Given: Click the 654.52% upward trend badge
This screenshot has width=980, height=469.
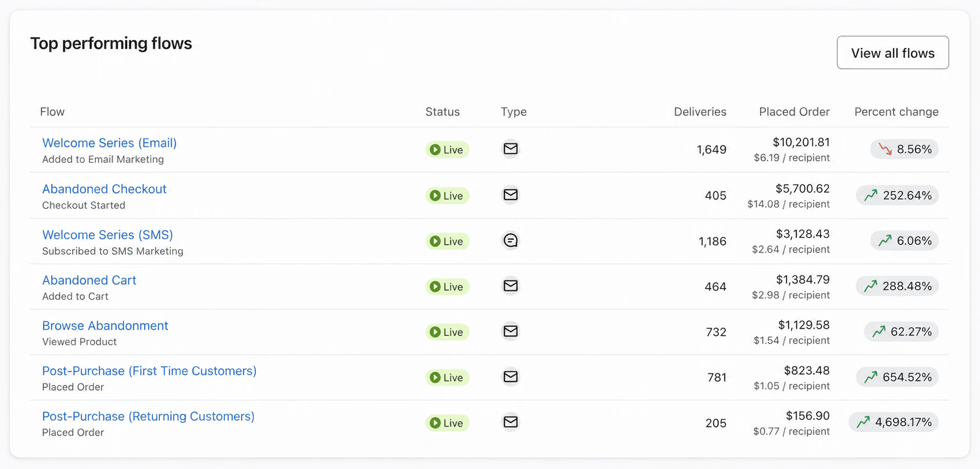Looking at the screenshot, I should (897, 377).
